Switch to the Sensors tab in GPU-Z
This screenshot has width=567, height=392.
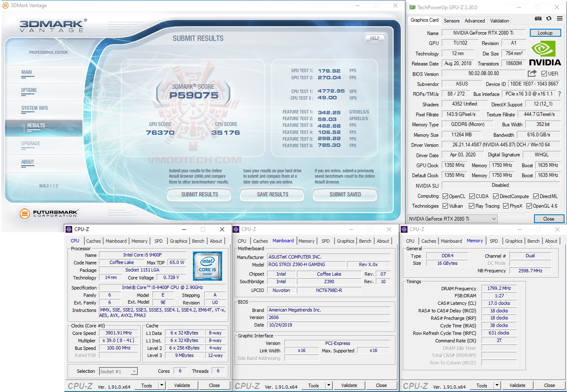(x=451, y=21)
